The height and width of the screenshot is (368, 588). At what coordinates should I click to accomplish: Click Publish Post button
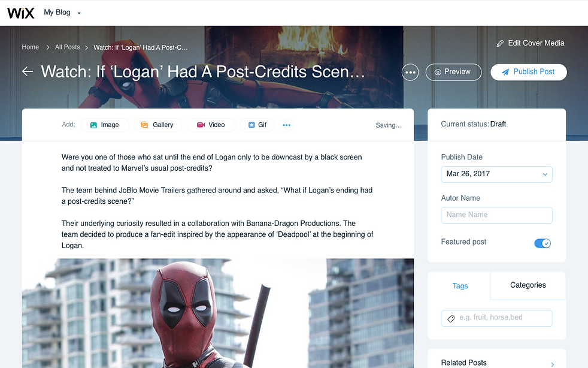click(528, 72)
